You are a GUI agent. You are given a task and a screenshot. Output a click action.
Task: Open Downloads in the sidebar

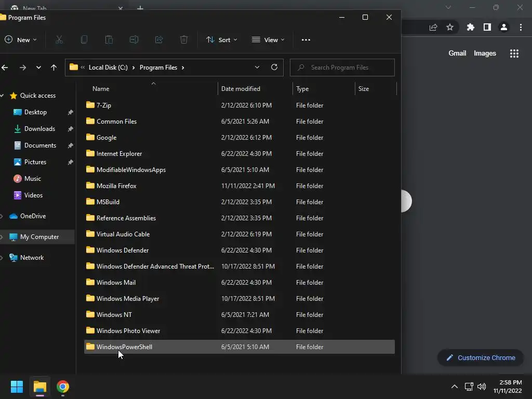(x=39, y=129)
